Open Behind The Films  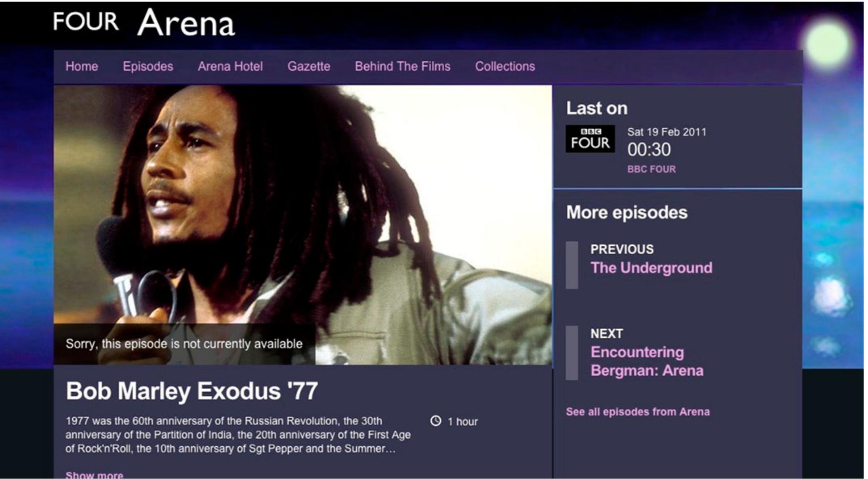402,66
